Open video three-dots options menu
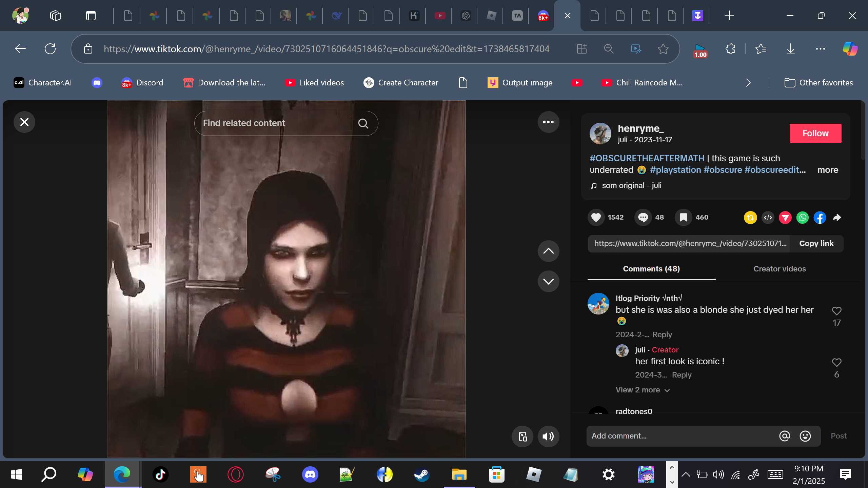The image size is (868, 488). click(548, 122)
